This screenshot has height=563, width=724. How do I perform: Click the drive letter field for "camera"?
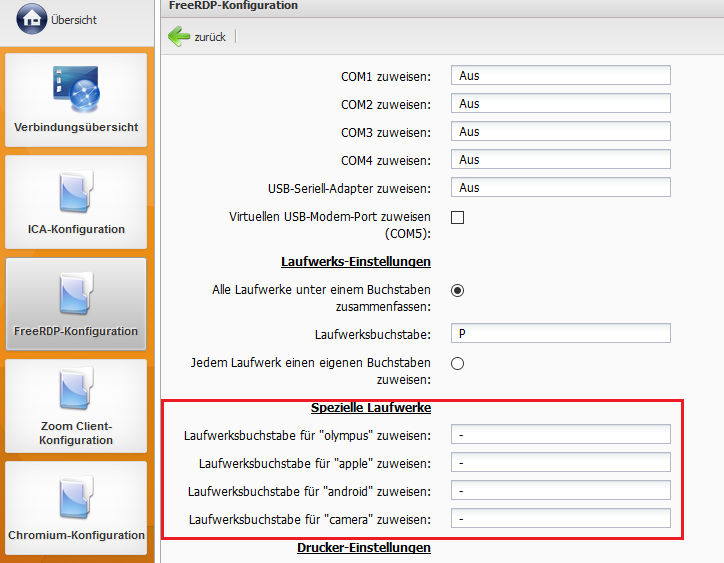(x=560, y=518)
